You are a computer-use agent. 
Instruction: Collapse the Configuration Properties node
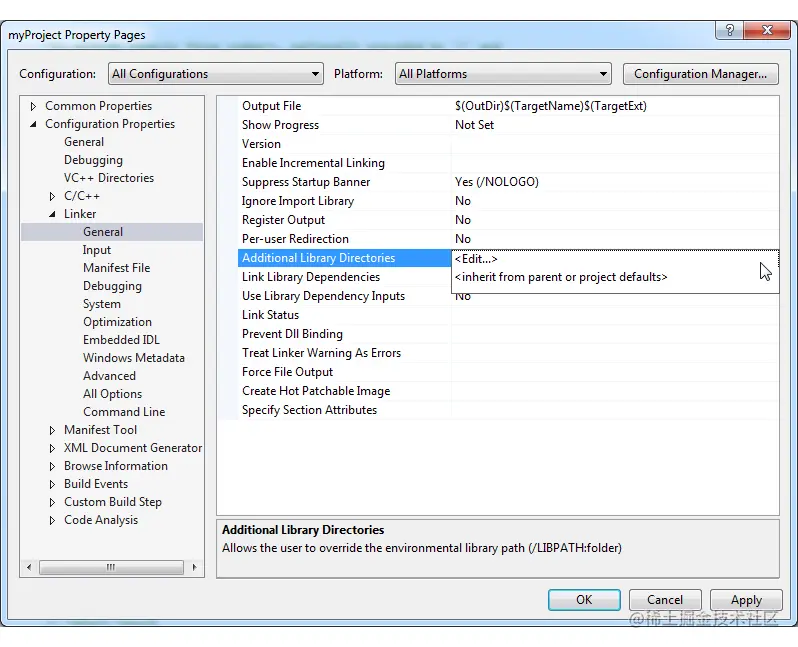click(34, 124)
